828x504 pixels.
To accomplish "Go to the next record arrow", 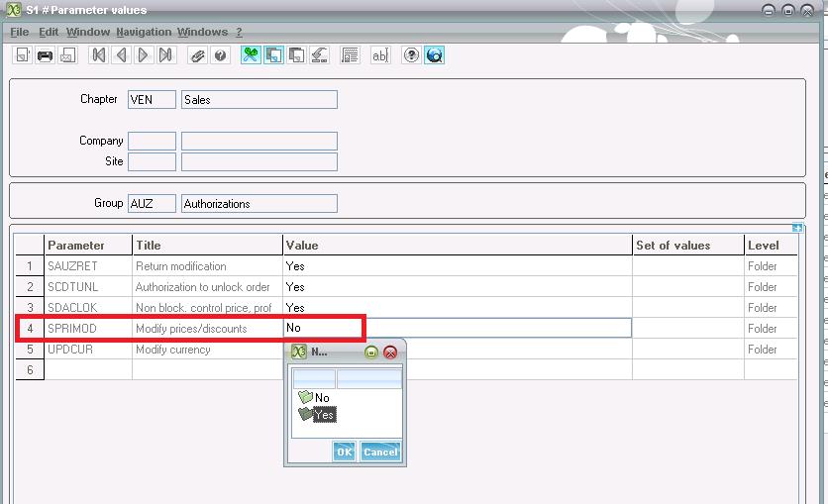I will [x=144, y=55].
